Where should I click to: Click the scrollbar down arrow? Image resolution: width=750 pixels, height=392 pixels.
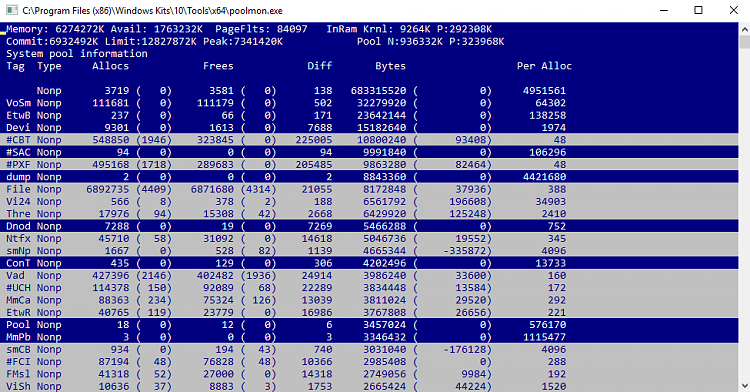[744, 385]
